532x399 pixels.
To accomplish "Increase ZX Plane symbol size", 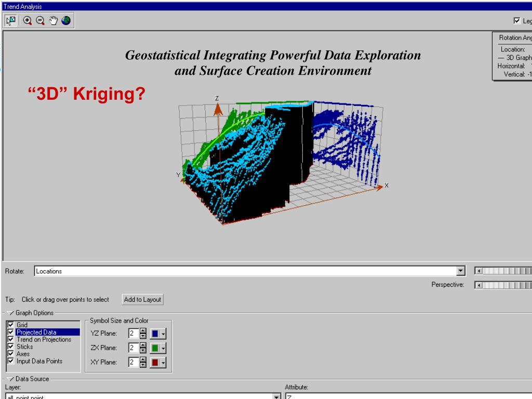I will 143,345.
